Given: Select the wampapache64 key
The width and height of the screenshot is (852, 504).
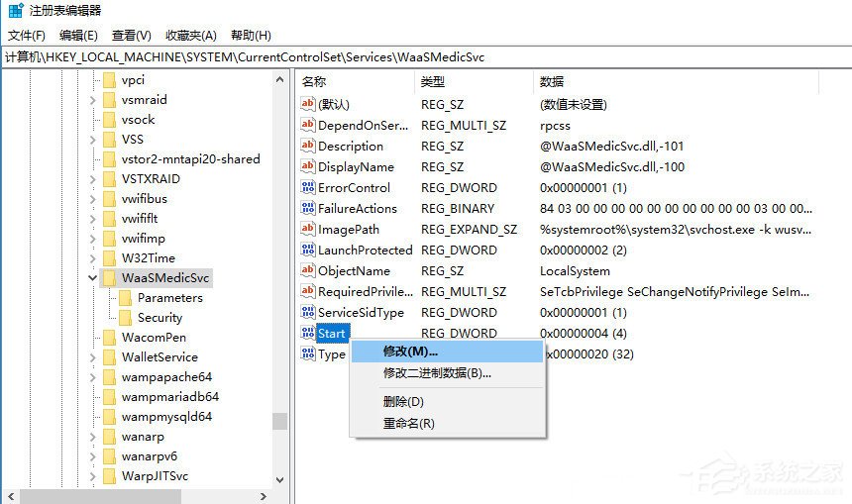Looking at the screenshot, I should coord(166,377).
